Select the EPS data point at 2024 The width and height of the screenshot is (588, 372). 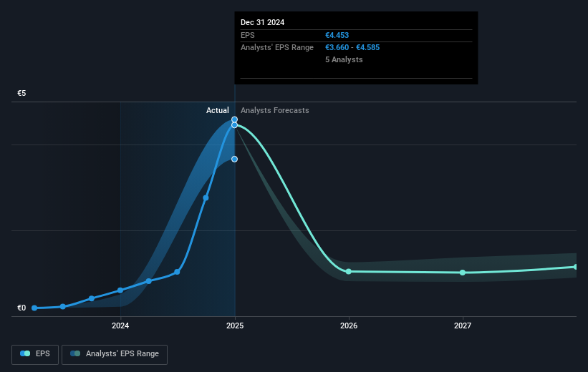coord(120,290)
